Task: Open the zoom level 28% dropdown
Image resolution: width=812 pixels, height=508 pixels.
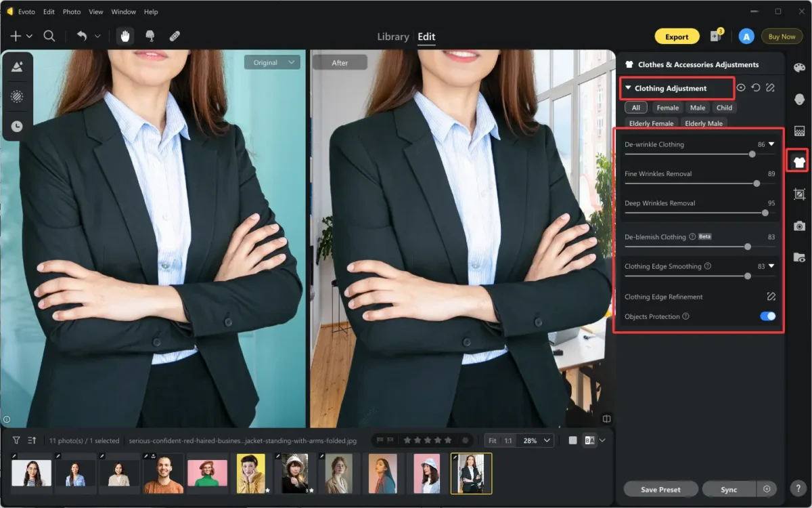Action: (535, 440)
